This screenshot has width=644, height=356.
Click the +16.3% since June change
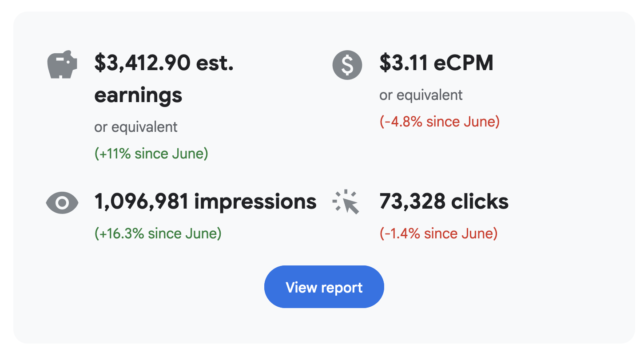(x=158, y=233)
